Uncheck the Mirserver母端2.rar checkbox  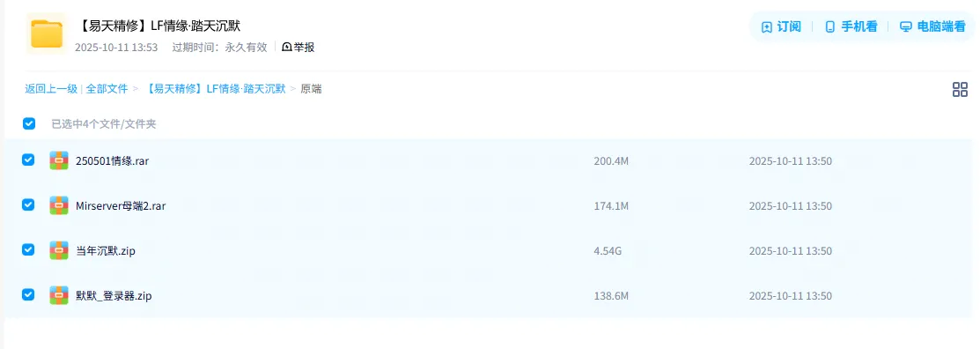28,204
